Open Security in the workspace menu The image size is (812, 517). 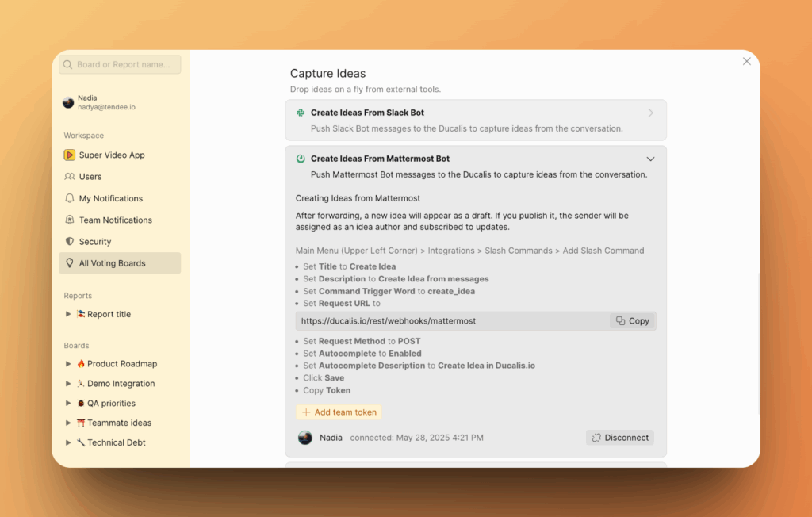[x=95, y=242]
